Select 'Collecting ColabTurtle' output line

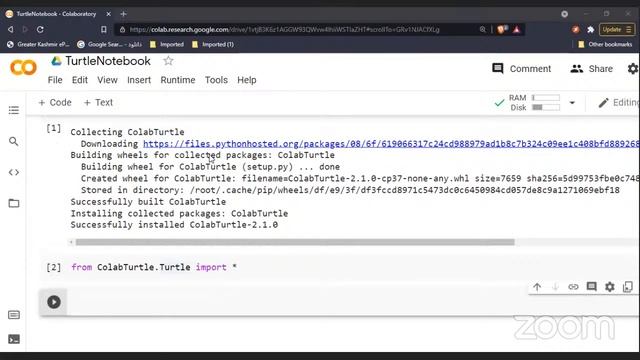coord(127,132)
